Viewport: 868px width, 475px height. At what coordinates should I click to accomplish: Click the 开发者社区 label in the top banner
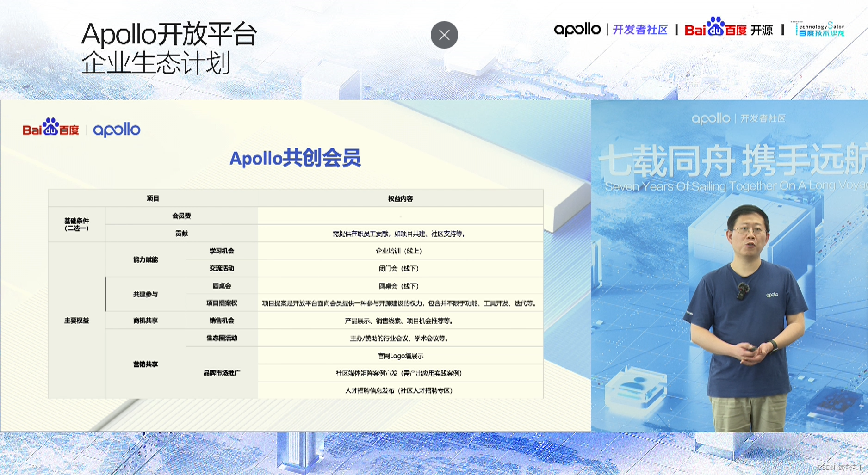640,30
